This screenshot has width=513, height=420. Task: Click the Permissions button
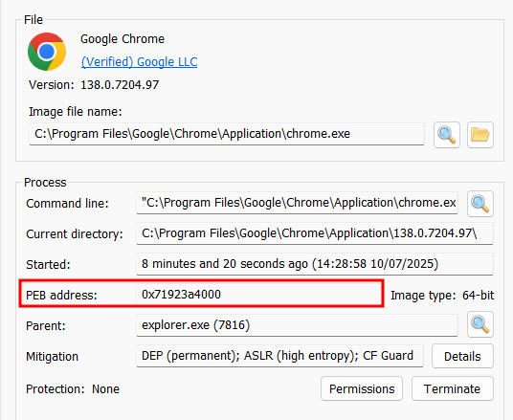pos(362,388)
